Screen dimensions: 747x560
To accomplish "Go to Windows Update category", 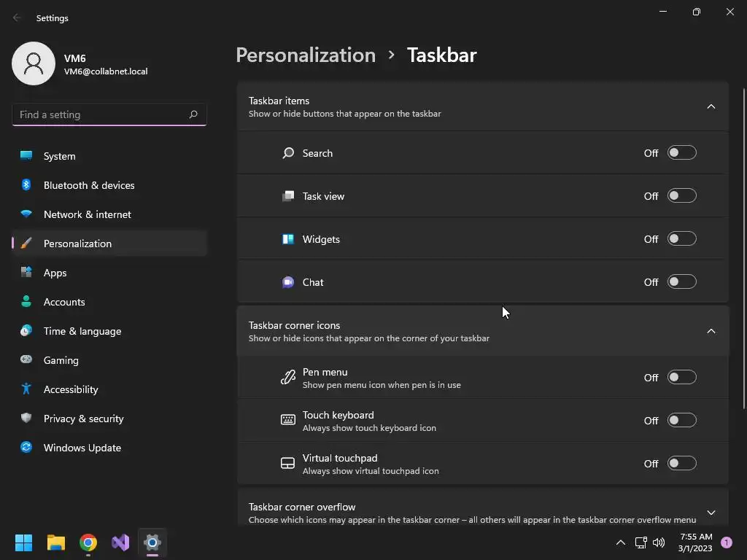I will pyautogui.click(x=109, y=447).
